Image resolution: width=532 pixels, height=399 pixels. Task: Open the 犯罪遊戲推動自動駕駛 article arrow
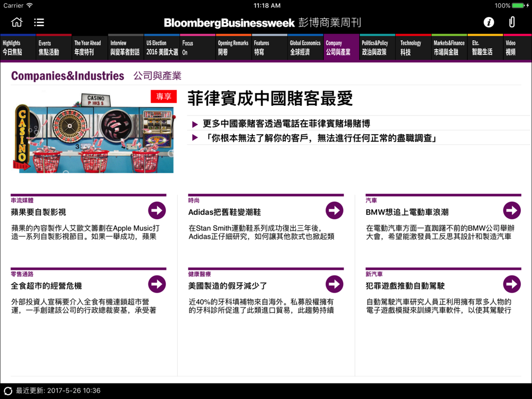pos(512,284)
